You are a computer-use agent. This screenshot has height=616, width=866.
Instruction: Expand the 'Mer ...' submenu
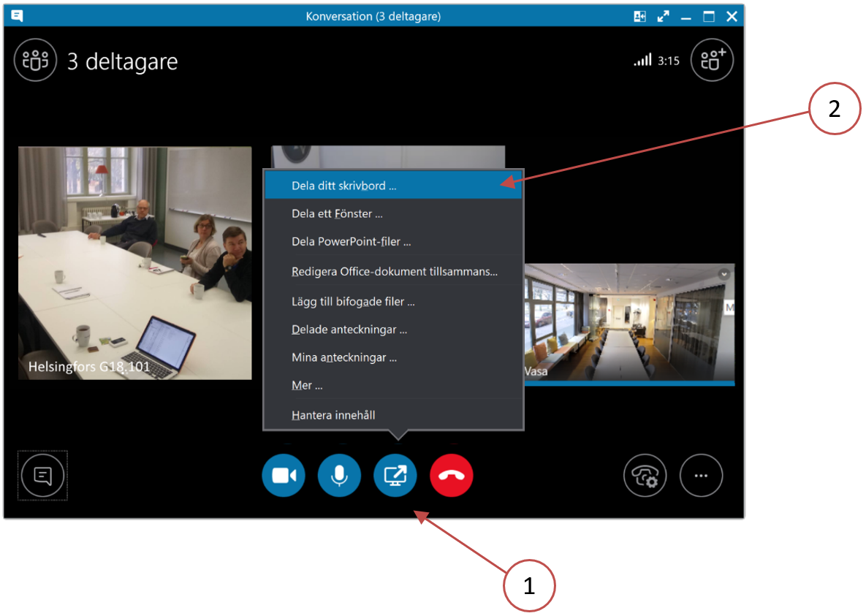click(x=307, y=385)
